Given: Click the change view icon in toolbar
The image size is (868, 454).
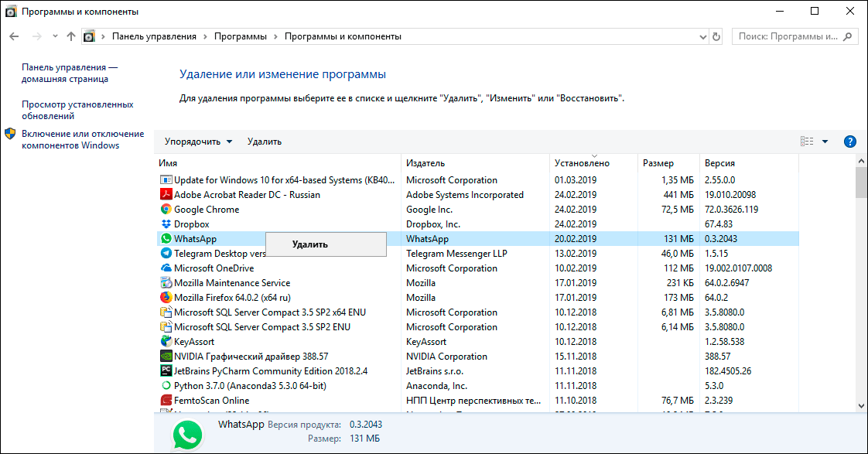Looking at the screenshot, I should pos(807,142).
